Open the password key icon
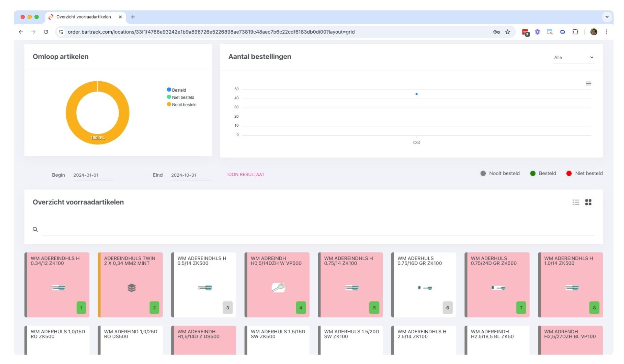 pyautogui.click(x=496, y=32)
